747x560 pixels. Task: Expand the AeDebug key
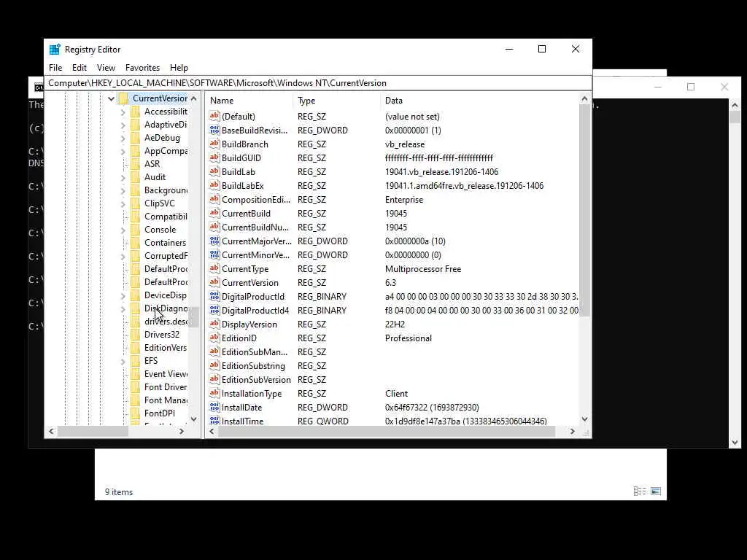click(x=123, y=138)
